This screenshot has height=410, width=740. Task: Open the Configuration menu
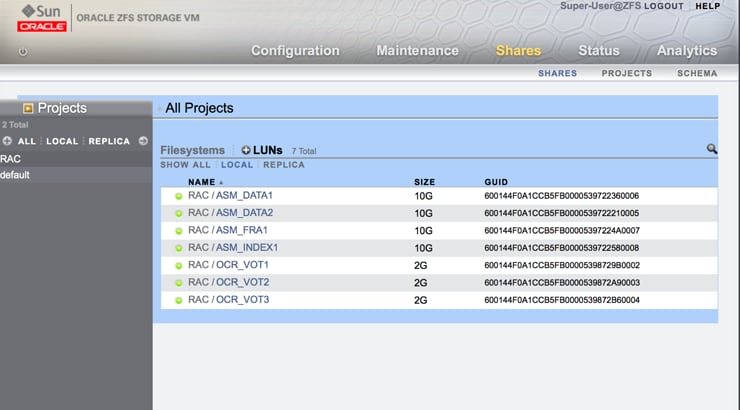pos(295,50)
